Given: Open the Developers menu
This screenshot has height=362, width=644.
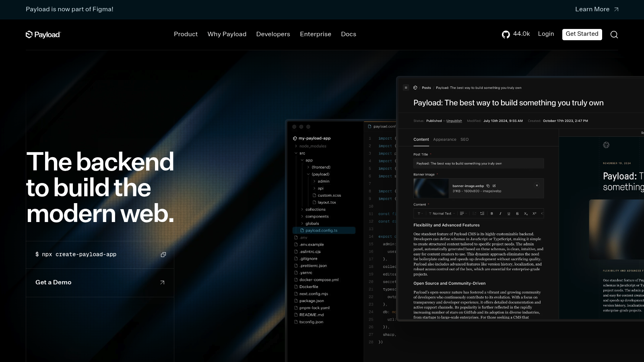Looking at the screenshot, I should click(273, 34).
